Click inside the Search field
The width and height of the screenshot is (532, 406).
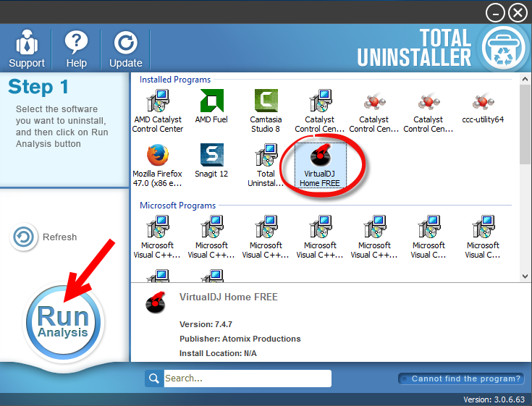click(248, 378)
